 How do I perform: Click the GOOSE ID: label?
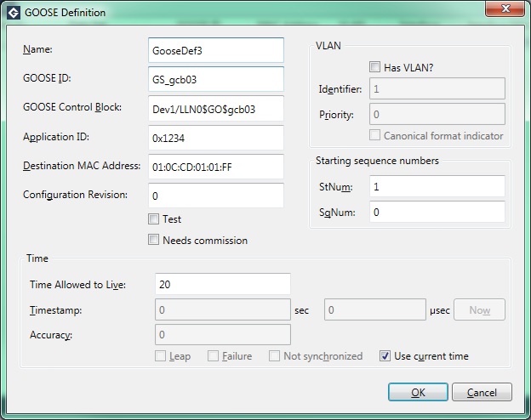[x=47, y=78]
